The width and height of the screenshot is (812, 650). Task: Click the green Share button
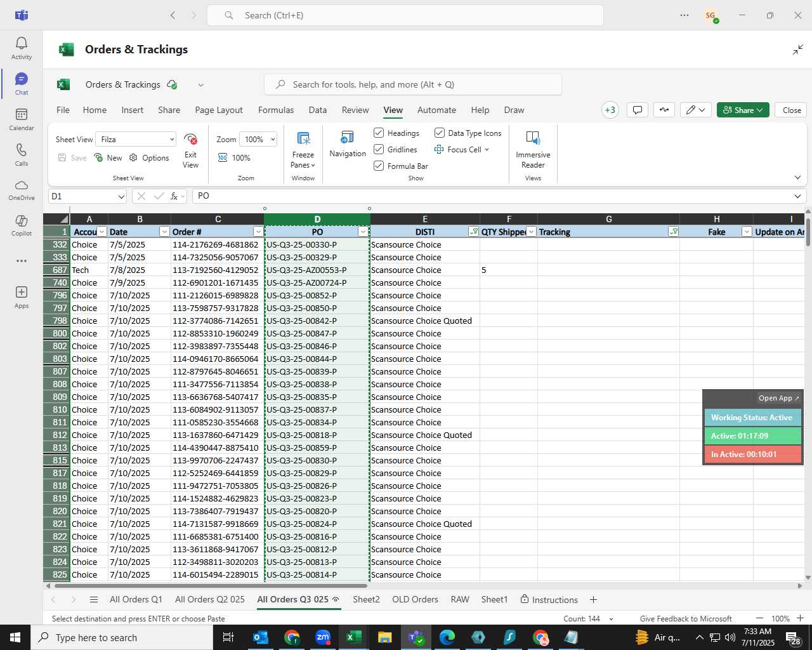tap(743, 110)
